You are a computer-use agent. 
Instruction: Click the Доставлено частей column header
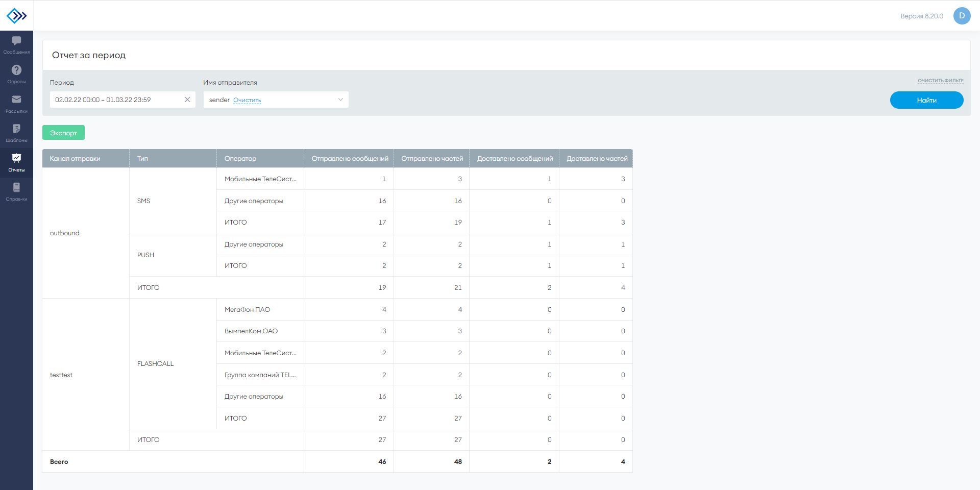pos(596,158)
